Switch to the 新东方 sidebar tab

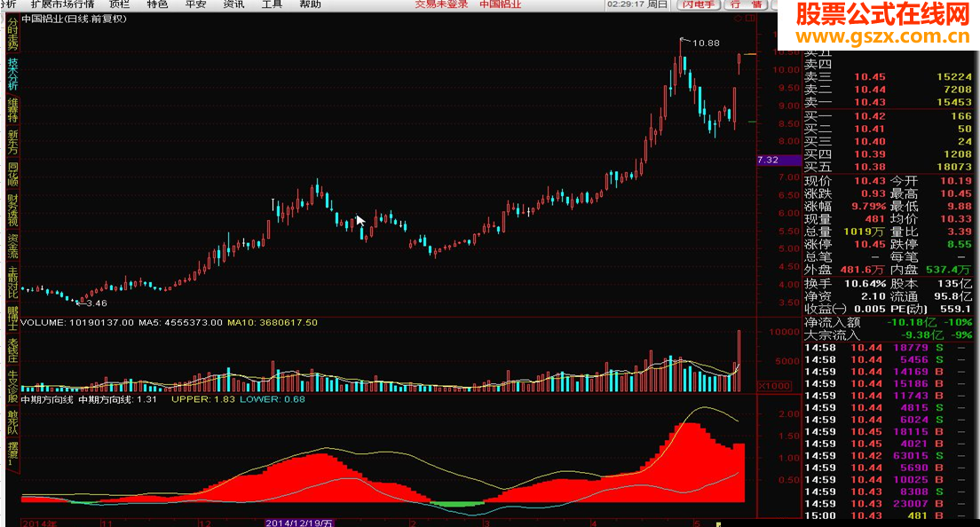(12, 142)
